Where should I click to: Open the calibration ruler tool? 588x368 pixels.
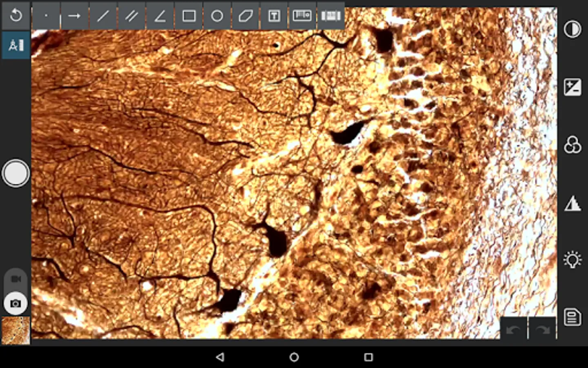331,16
